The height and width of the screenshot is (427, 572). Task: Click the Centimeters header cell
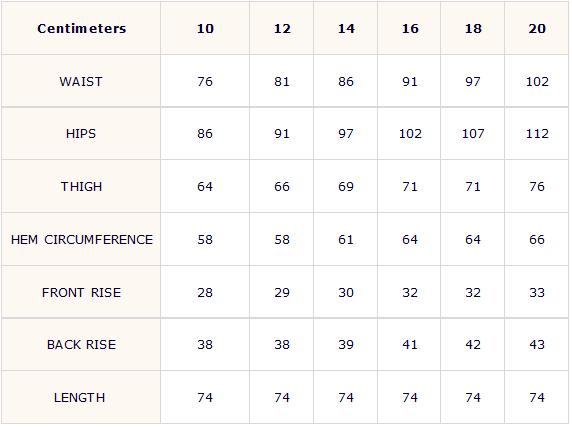tap(81, 28)
